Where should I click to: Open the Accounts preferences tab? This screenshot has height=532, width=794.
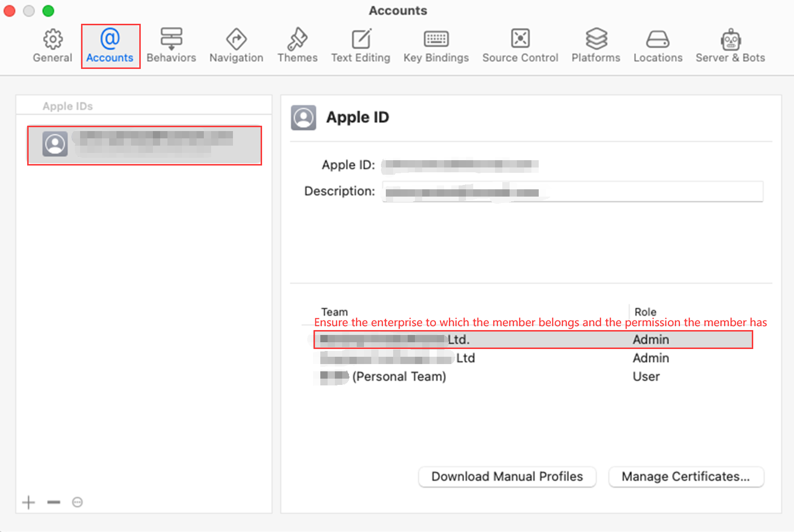pos(110,45)
